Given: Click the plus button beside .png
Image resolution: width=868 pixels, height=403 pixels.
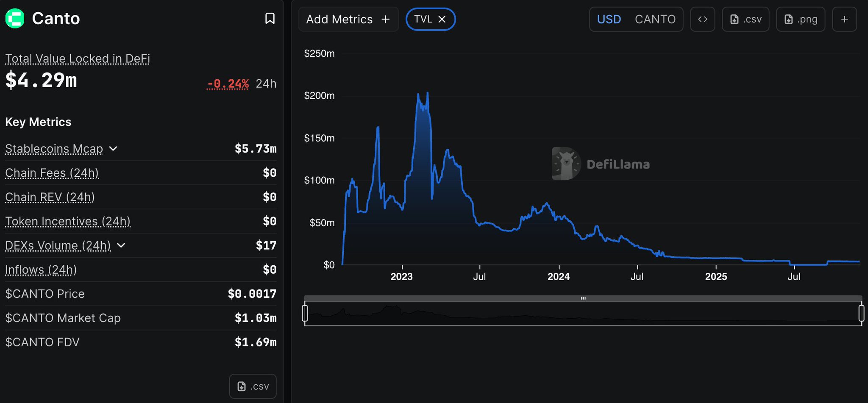Looking at the screenshot, I should (844, 19).
